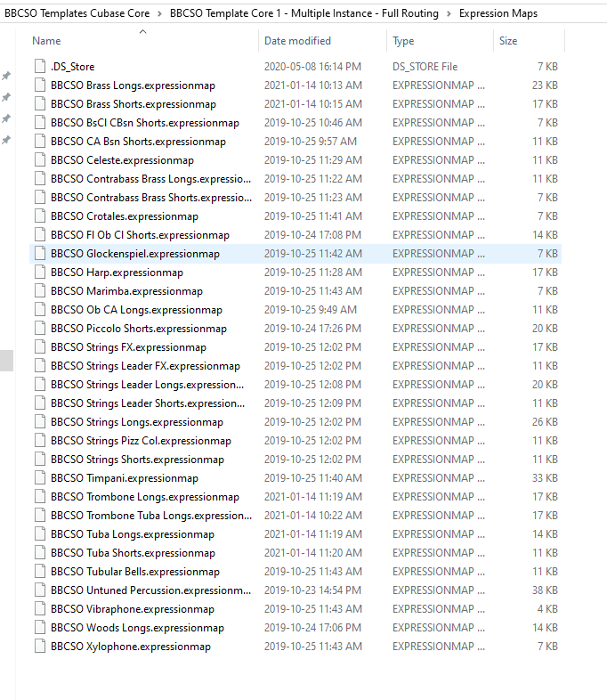Viewport: 607px width, 700px height.
Task: Click the 26 KB size of Strings Longs
Action: point(545,422)
